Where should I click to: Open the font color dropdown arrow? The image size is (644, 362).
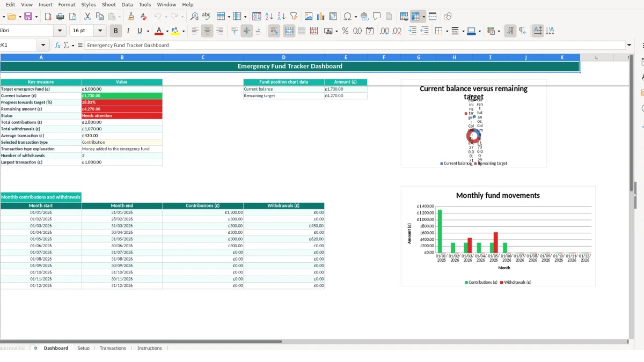point(167,31)
